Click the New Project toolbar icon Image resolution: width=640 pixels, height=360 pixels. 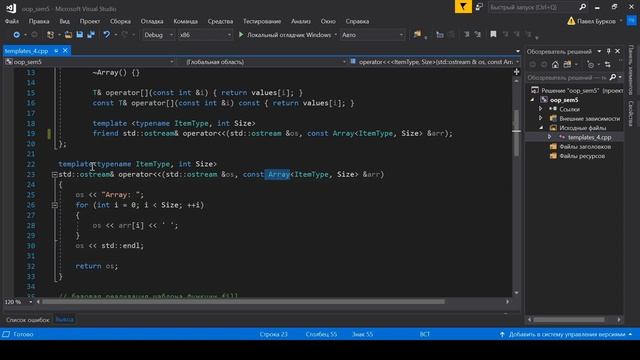(x=50, y=35)
